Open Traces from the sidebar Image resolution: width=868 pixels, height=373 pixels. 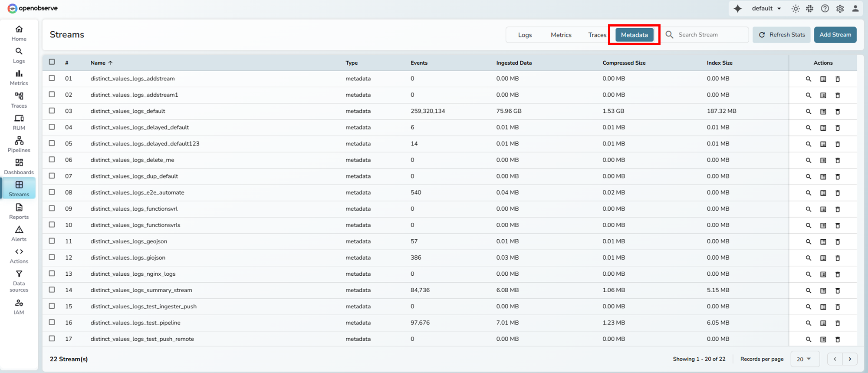tap(19, 100)
